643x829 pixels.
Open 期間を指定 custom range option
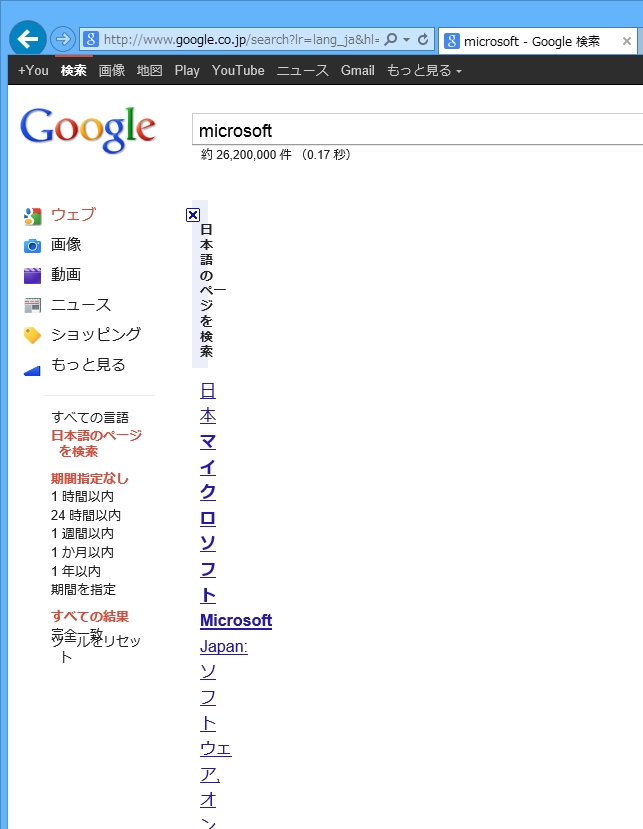tap(83, 589)
